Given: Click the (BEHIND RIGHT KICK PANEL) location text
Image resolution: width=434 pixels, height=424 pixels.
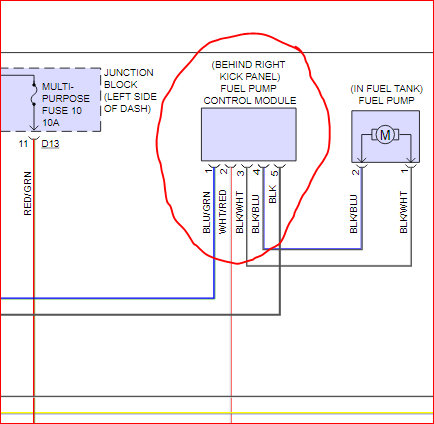Looking at the screenshot, I should coord(249,71).
